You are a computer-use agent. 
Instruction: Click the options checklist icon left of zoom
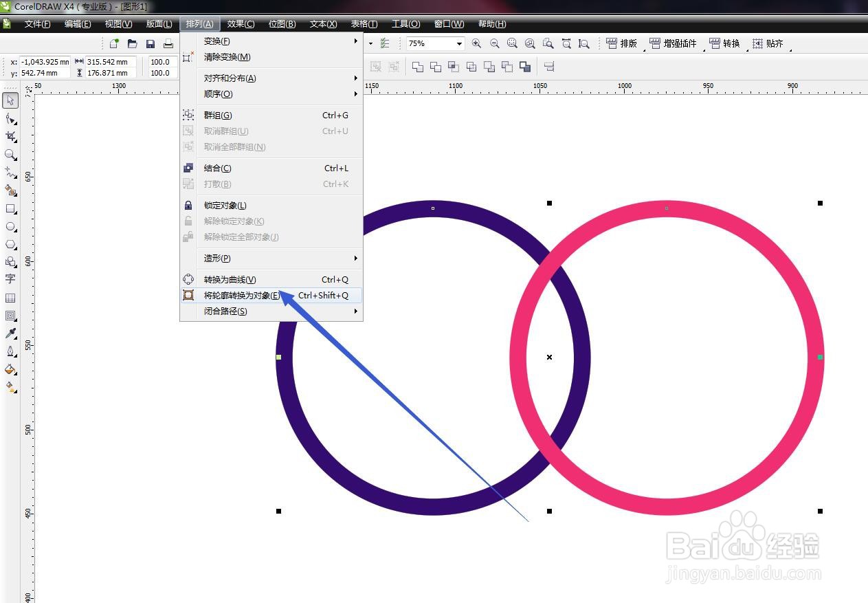385,43
